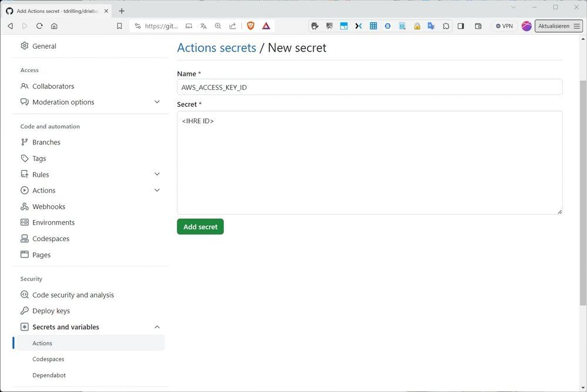
Task: Open the browser extensions puzzle-piece menu
Action: (x=446, y=26)
